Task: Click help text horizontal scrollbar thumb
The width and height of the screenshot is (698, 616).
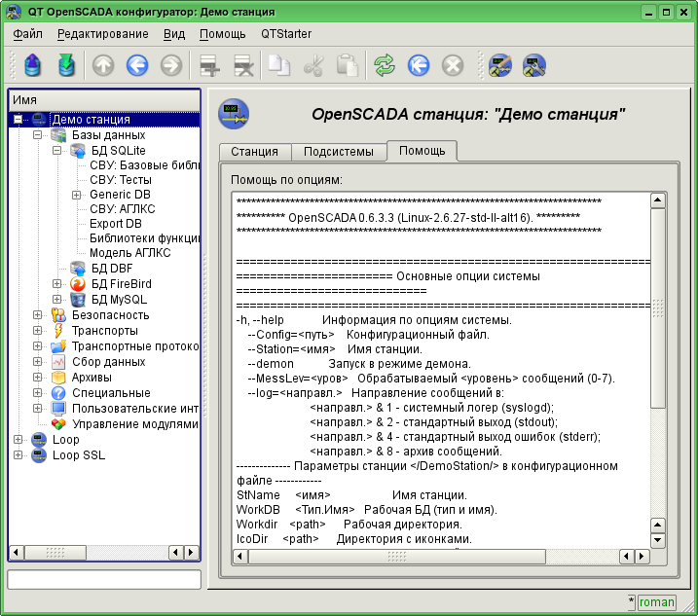Action: pyautogui.click(x=396, y=557)
